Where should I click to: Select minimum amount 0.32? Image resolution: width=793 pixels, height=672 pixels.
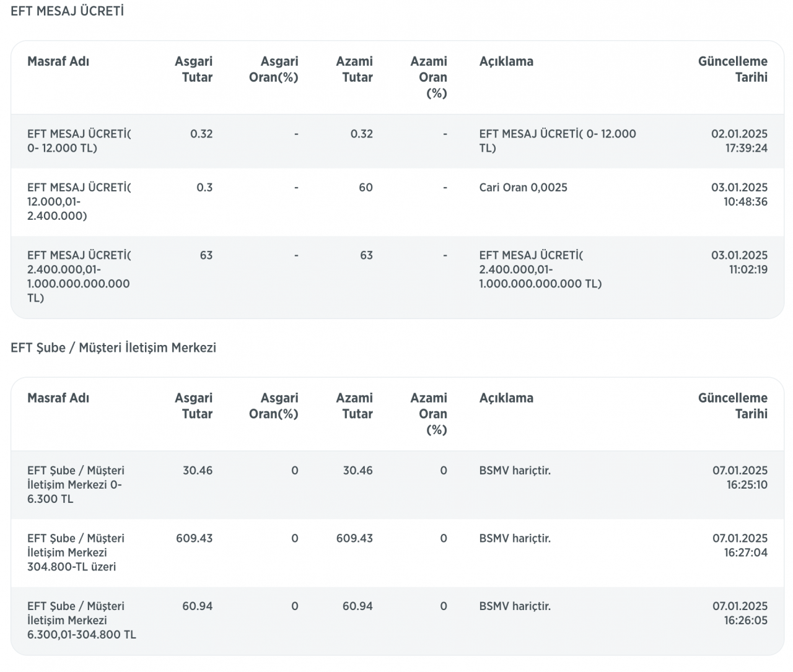coord(201,134)
